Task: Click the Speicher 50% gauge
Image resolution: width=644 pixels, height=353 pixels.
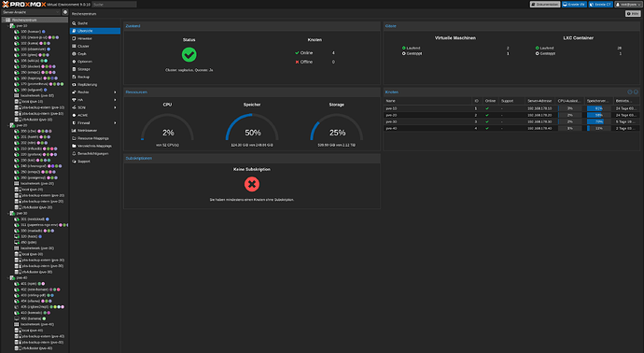Action: (x=252, y=127)
